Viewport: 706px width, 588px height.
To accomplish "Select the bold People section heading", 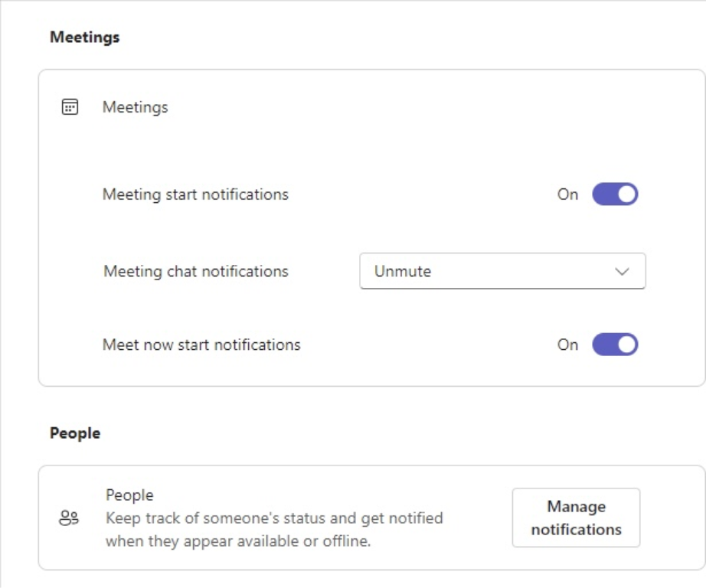I will click(75, 433).
